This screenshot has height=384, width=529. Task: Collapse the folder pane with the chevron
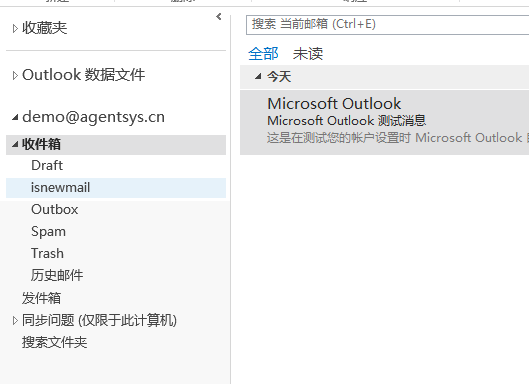tap(219, 17)
